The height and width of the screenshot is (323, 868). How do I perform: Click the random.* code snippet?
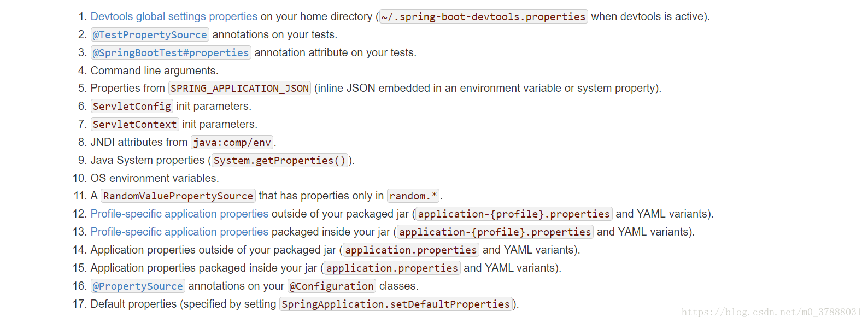[x=413, y=196]
